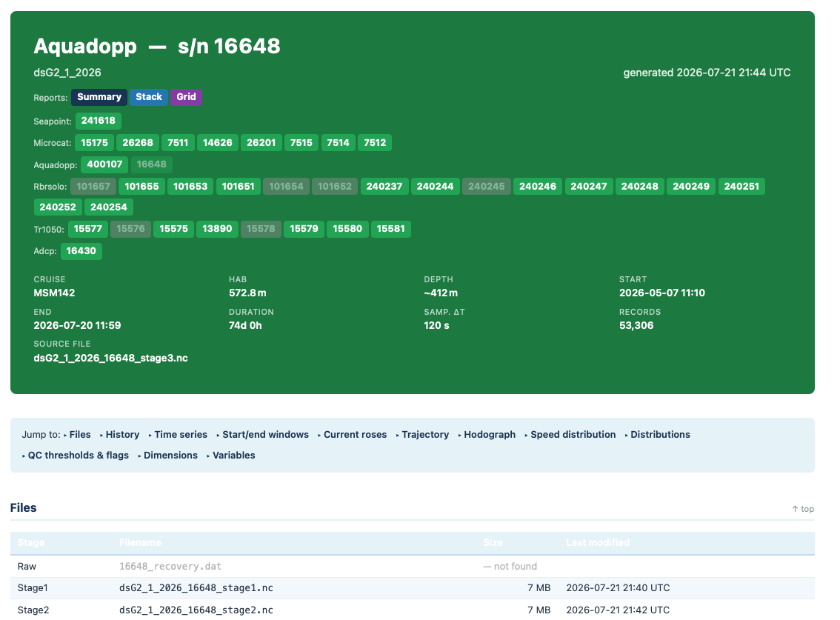
Task: Open Tr1050 instrument 15577
Action: [x=88, y=229]
